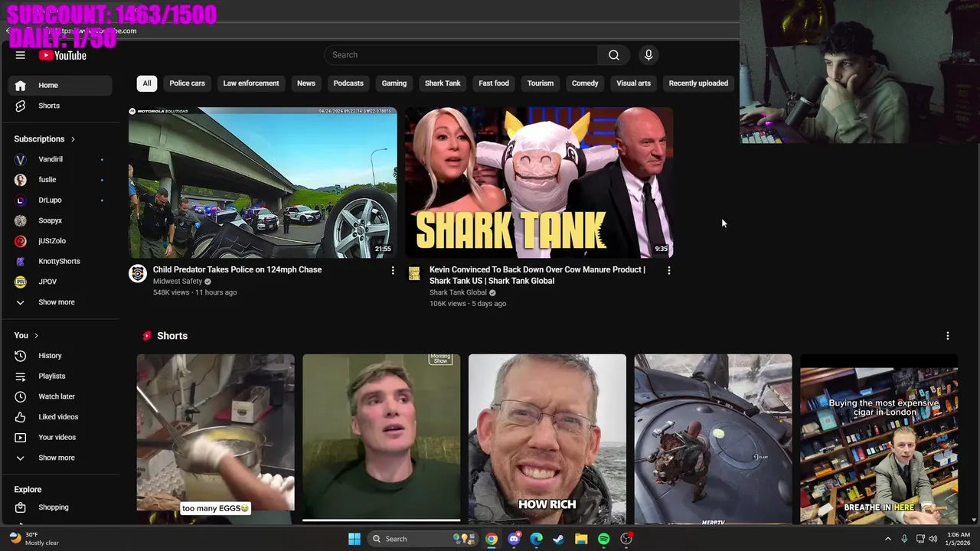Expand Show more under You section
The image size is (980, 551).
(x=60, y=458)
